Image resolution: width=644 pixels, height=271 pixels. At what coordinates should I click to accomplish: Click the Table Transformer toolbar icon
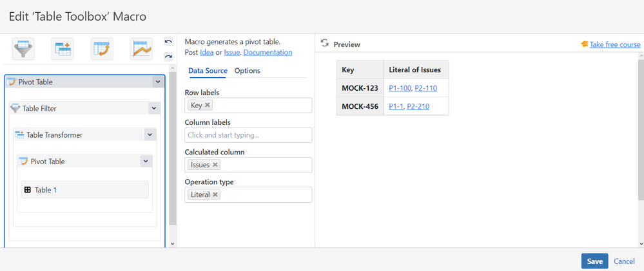[63, 48]
